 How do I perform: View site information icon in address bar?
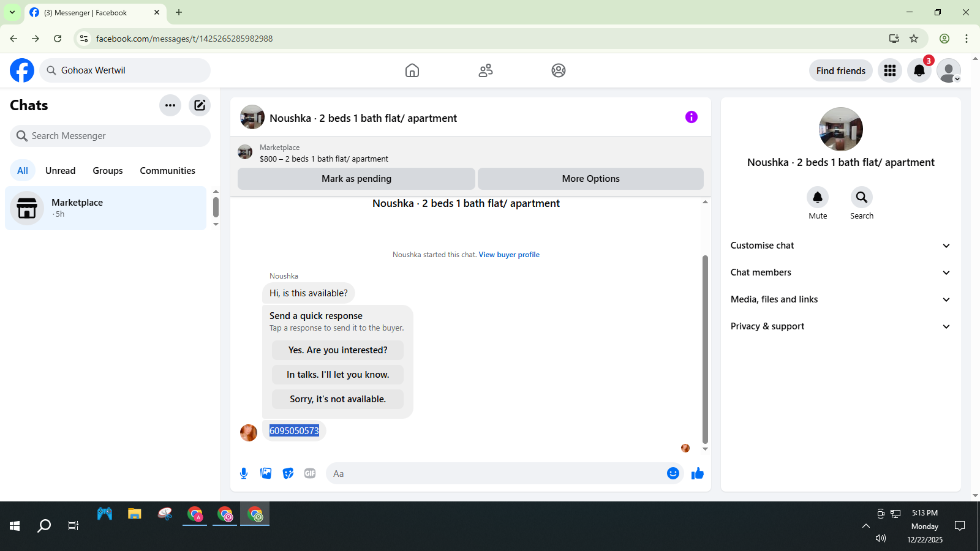[x=85, y=39]
